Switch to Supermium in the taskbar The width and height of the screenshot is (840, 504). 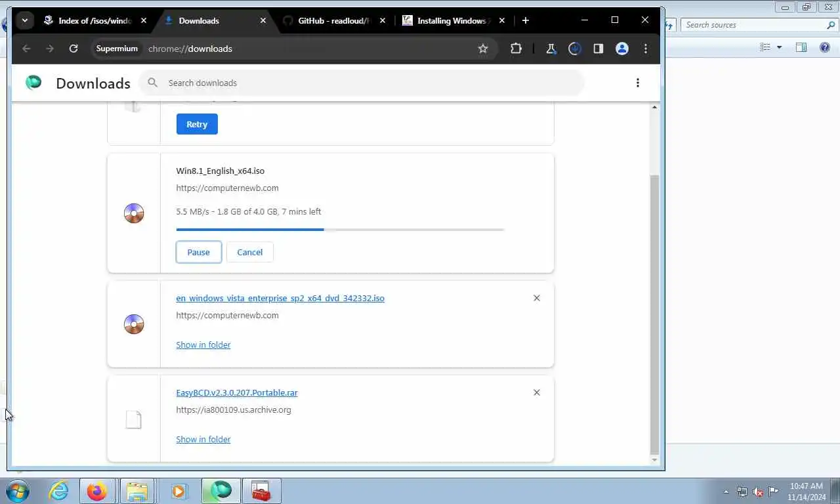(220, 491)
